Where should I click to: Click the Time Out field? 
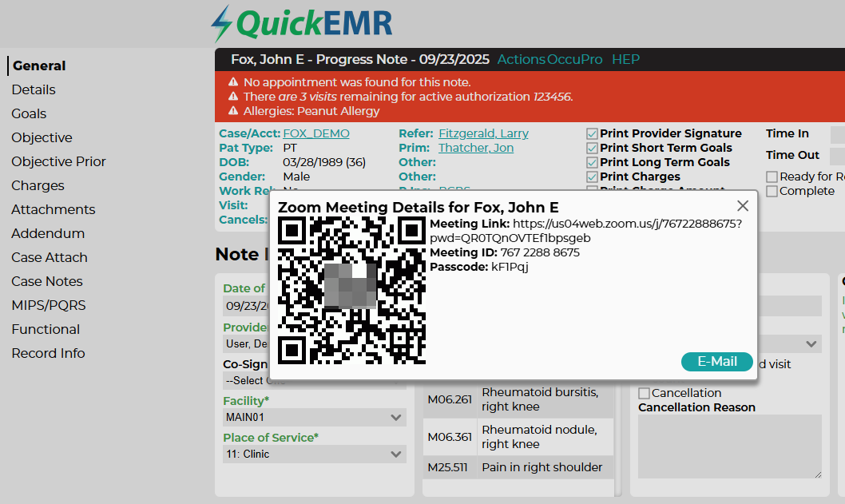point(838,156)
